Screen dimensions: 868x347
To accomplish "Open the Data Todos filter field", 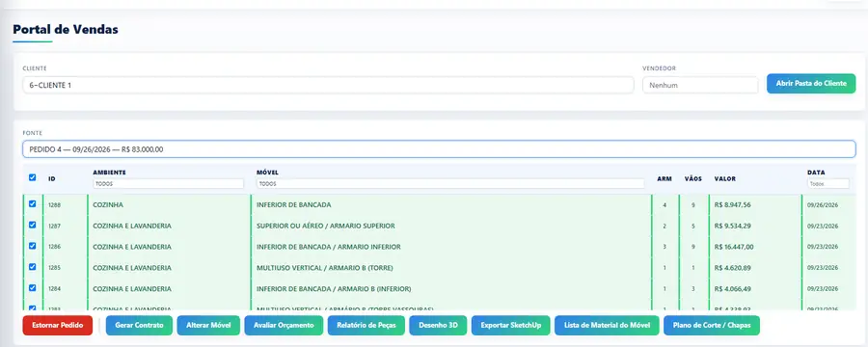I will click(x=828, y=184).
